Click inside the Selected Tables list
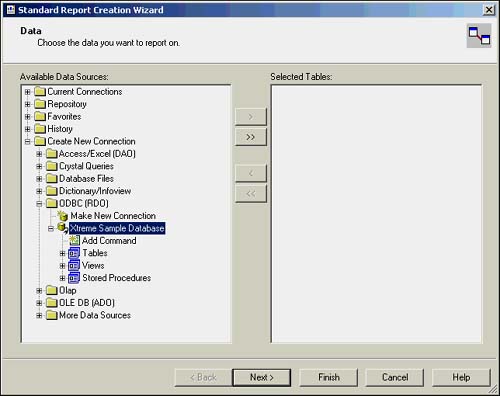 [376, 214]
